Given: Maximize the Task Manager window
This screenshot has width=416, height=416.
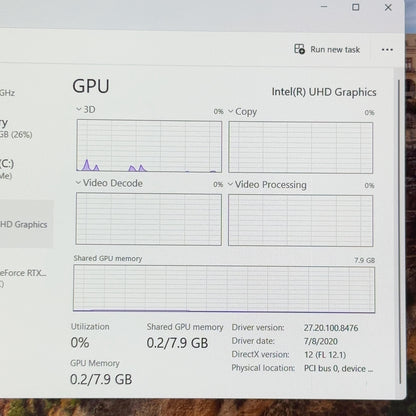Looking at the screenshot, I should point(356,7).
